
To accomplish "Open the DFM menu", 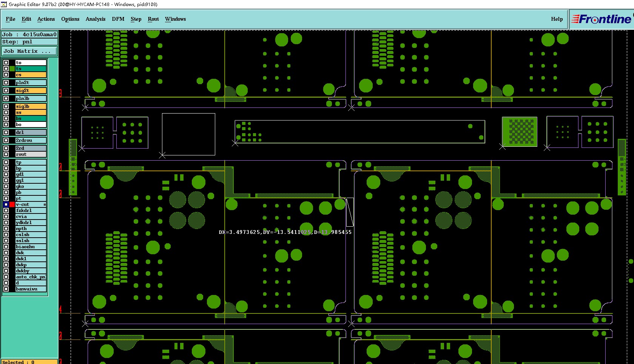I will click(x=118, y=19).
